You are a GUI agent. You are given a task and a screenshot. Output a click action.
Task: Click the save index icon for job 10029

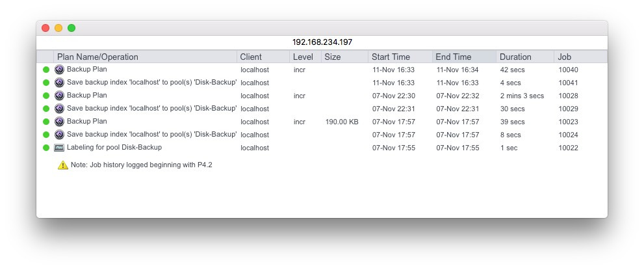point(59,109)
